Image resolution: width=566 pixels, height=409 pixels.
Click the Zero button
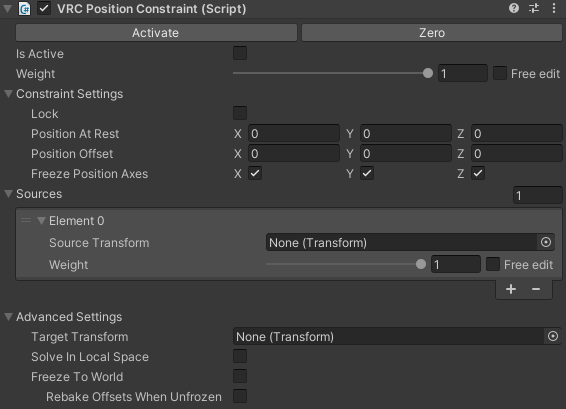432,33
